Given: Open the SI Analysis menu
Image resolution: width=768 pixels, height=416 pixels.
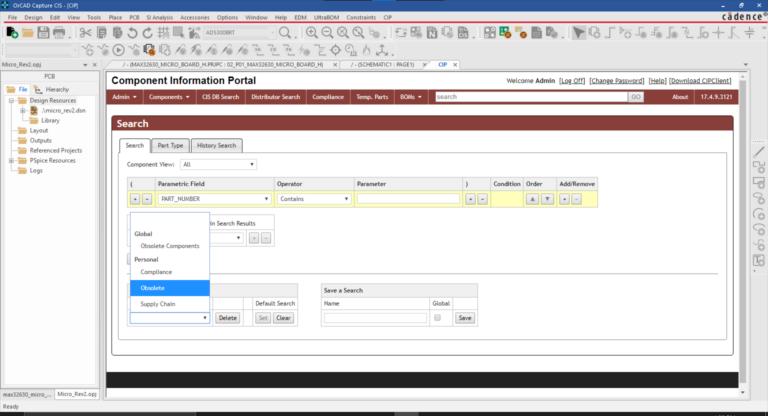Looking at the screenshot, I should pyautogui.click(x=160, y=18).
